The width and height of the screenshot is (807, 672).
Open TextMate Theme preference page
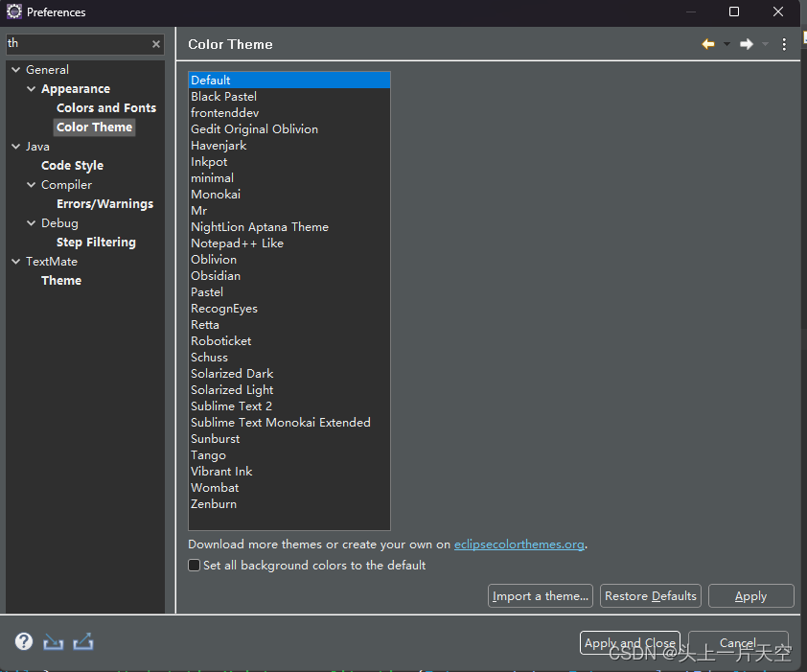tap(61, 281)
